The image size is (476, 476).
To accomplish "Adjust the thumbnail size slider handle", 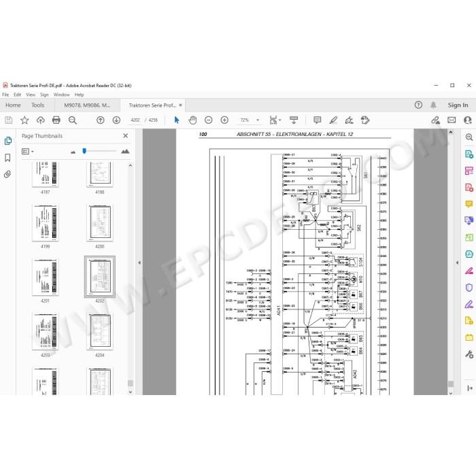I will click(84, 151).
